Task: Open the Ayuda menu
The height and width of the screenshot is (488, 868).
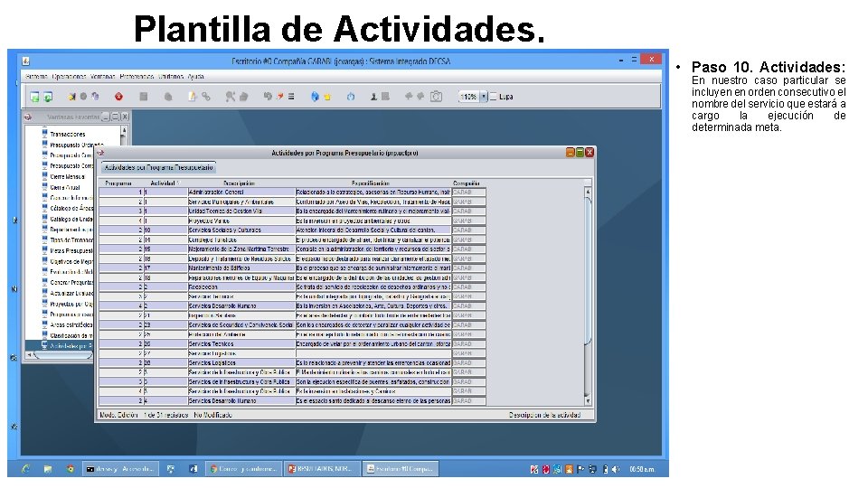Action: pyautogui.click(x=195, y=76)
